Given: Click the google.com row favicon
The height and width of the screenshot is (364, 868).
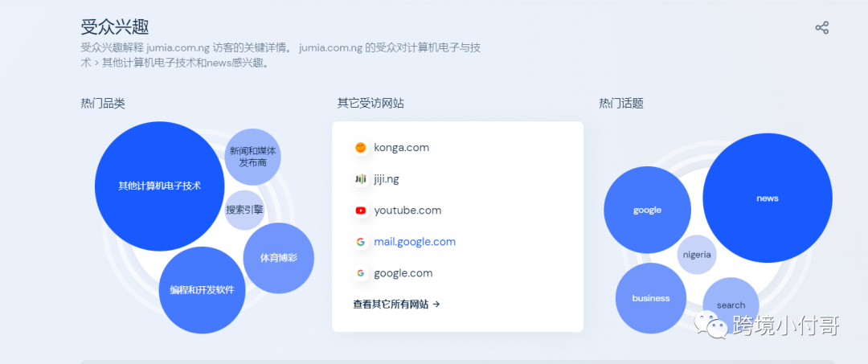Looking at the screenshot, I should [360, 273].
